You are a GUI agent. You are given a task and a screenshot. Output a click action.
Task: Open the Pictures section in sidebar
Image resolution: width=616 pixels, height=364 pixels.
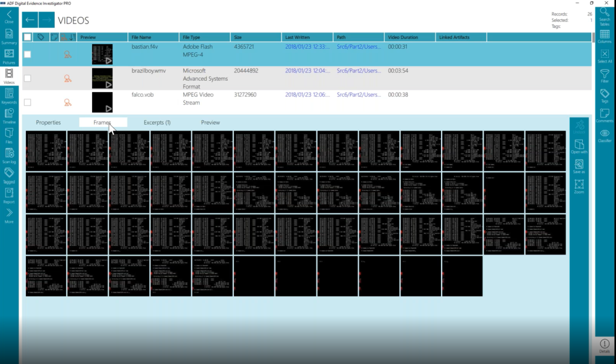[x=9, y=57]
